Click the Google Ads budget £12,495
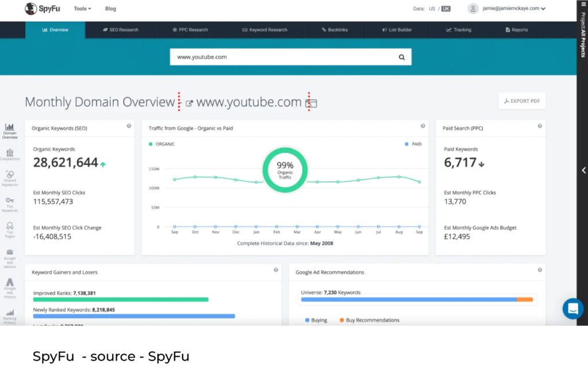This screenshot has width=588, height=381. coord(457,237)
